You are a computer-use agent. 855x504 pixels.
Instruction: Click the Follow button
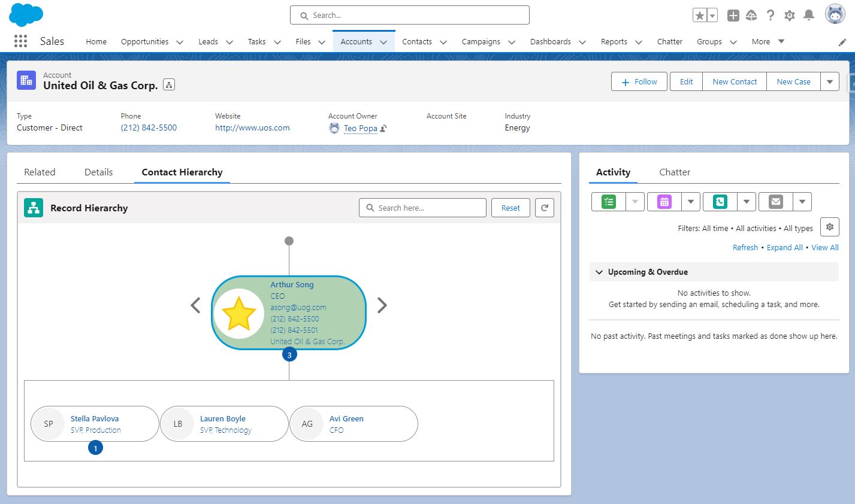(639, 81)
